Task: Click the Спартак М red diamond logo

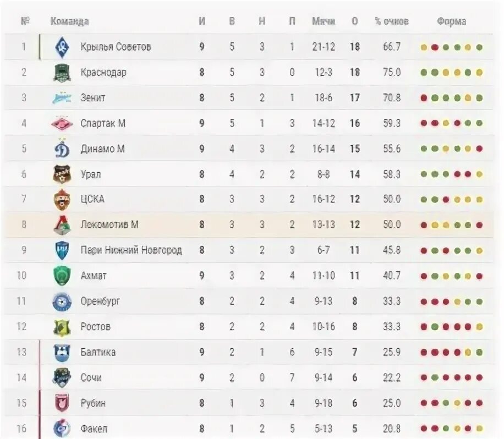Action: click(62, 123)
